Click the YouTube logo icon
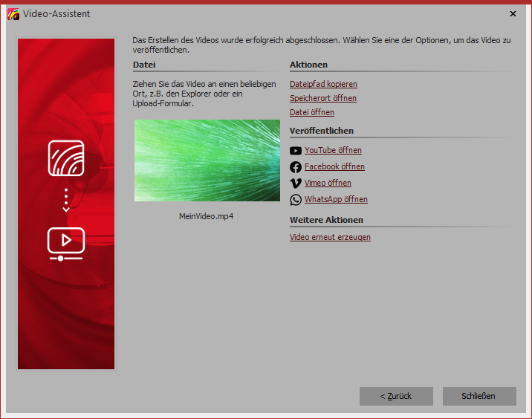This screenshot has width=532, height=419. pos(296,151)
